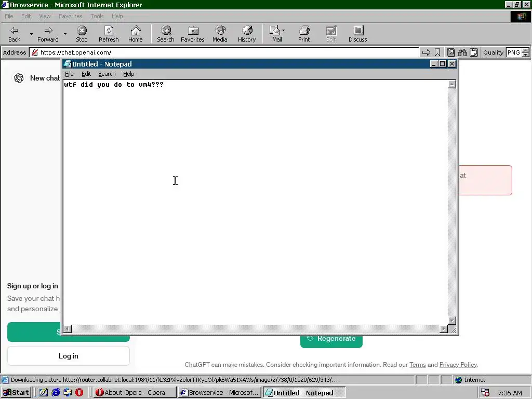Open Internet Explorer File menu
This screenshot has height=399, width=532.
[9, 16]
